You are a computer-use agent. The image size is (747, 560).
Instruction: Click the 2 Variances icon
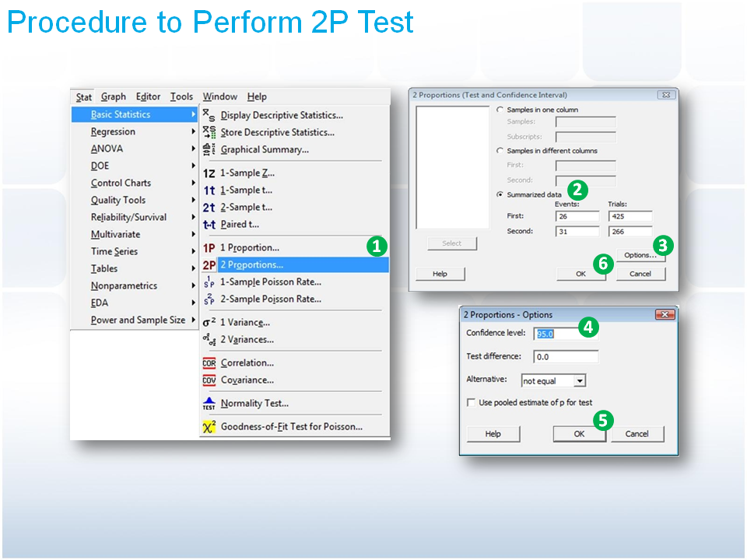pos(209,340)
